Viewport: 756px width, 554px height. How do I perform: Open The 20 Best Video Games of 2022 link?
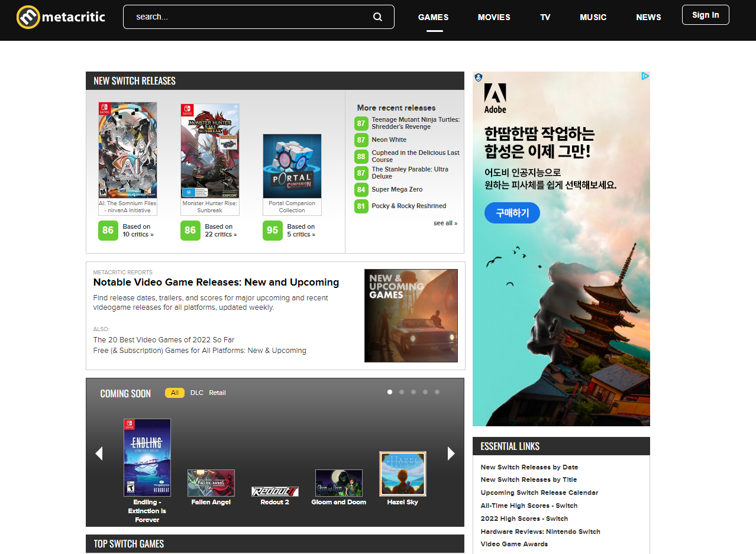pyautogui.click(x=164, y=340)
